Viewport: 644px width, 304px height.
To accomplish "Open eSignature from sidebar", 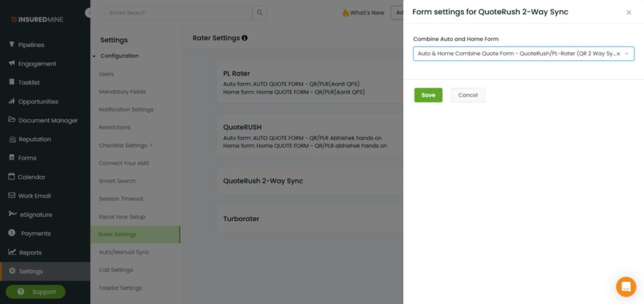I will (30, 215).
